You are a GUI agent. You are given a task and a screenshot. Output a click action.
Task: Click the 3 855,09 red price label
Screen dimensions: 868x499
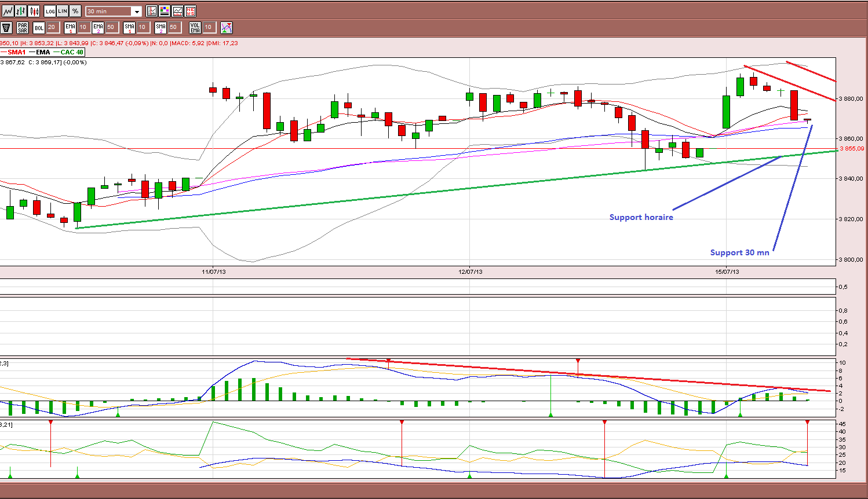[852, 149]
